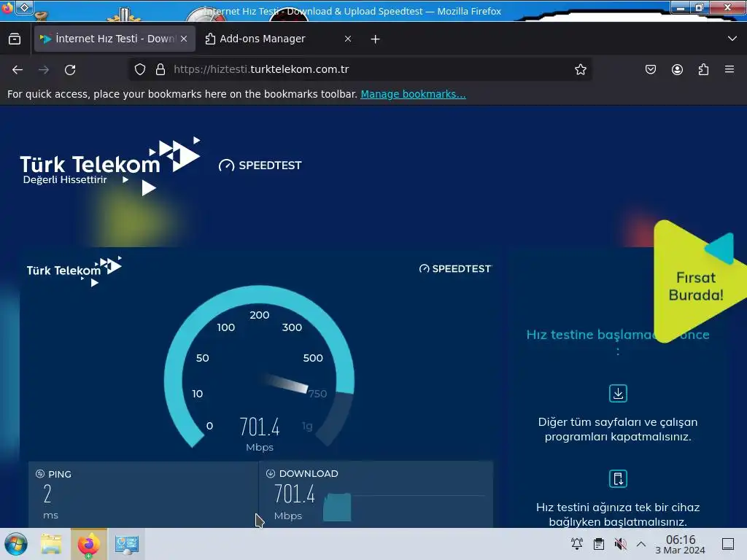Screen dimensions: 747x560
Task: Close the İnternet Hız Testi tab
Action: pos(184,39)
